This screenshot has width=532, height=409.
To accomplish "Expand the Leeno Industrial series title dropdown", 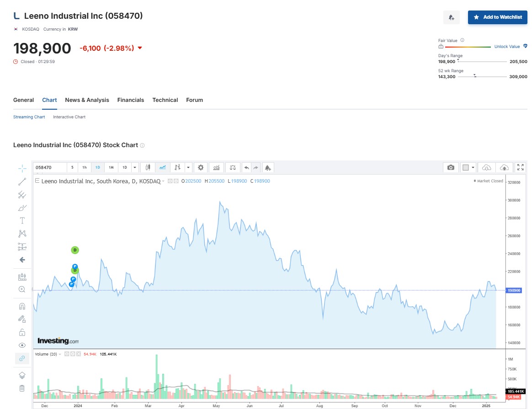I will point(163,181).
